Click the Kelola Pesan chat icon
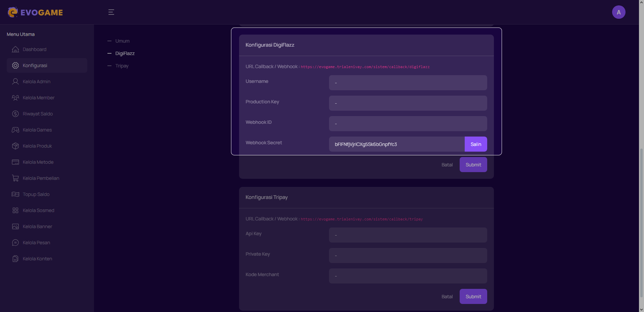The height and width of the screenshot is (312, 644). point(15,243)
